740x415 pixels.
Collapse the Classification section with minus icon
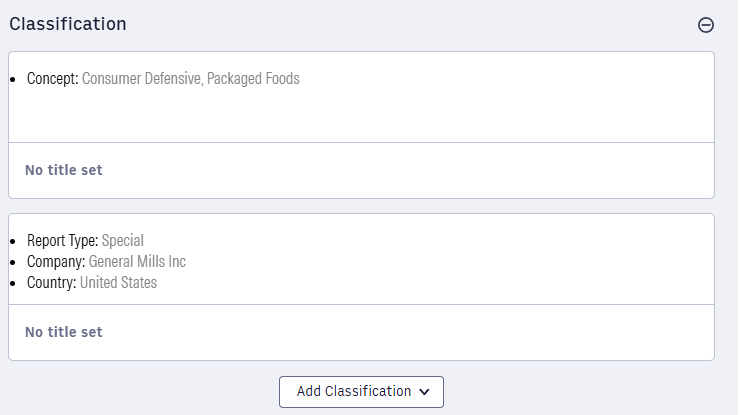tap(706, 25)
